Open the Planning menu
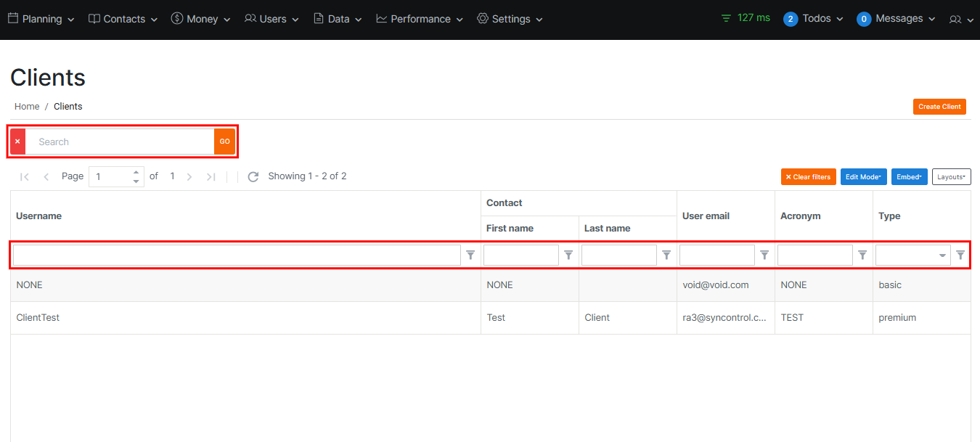Screen dimensions: 980x442 pos(41,19)
